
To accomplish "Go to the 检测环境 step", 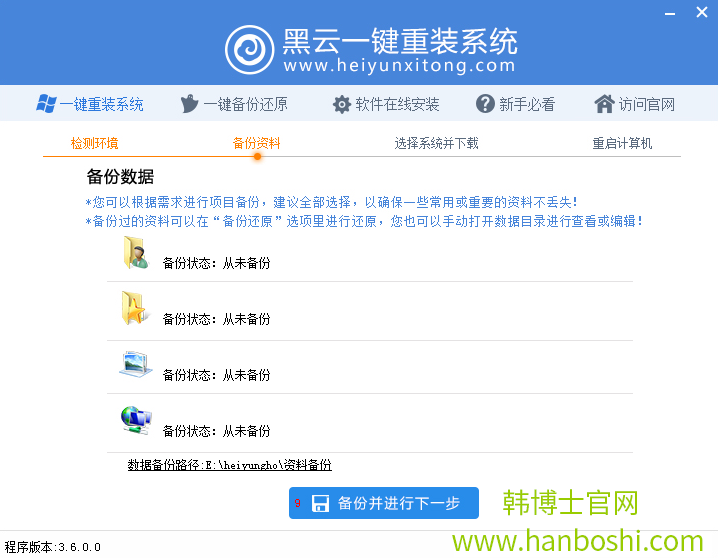I will point(94,143).
